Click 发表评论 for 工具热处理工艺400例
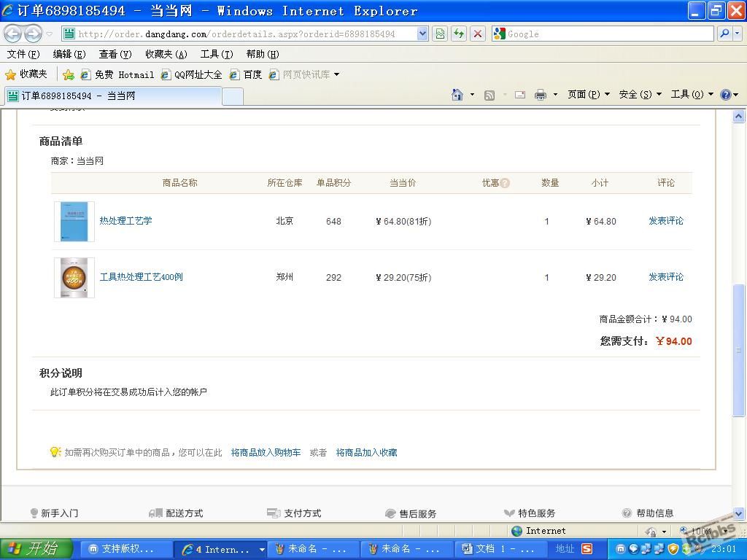The height and width of the screenshot is (560, 747). 665,276
